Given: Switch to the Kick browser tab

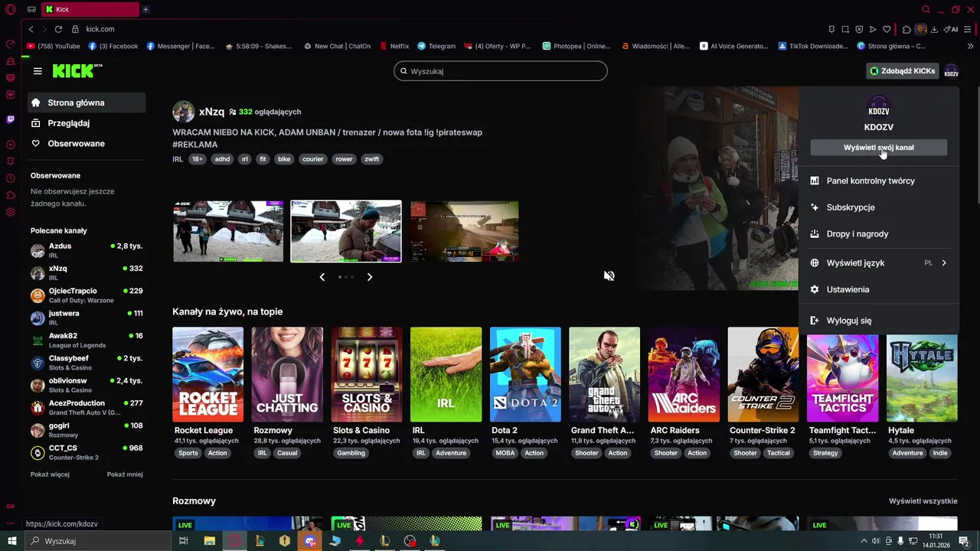Looking at the screenshot, I should point(90,9).
